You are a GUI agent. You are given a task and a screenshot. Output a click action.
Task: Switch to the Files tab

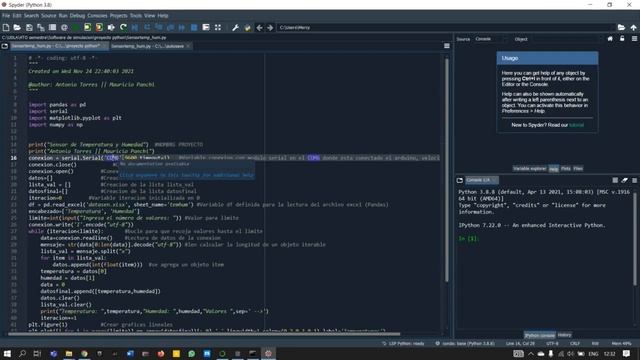578,169
